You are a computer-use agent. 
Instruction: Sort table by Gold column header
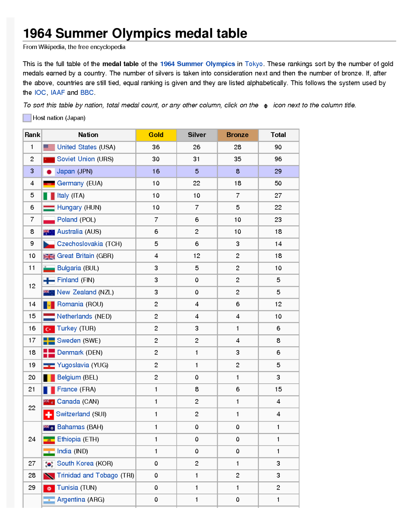pyautogui.click(x=156, y=135)
